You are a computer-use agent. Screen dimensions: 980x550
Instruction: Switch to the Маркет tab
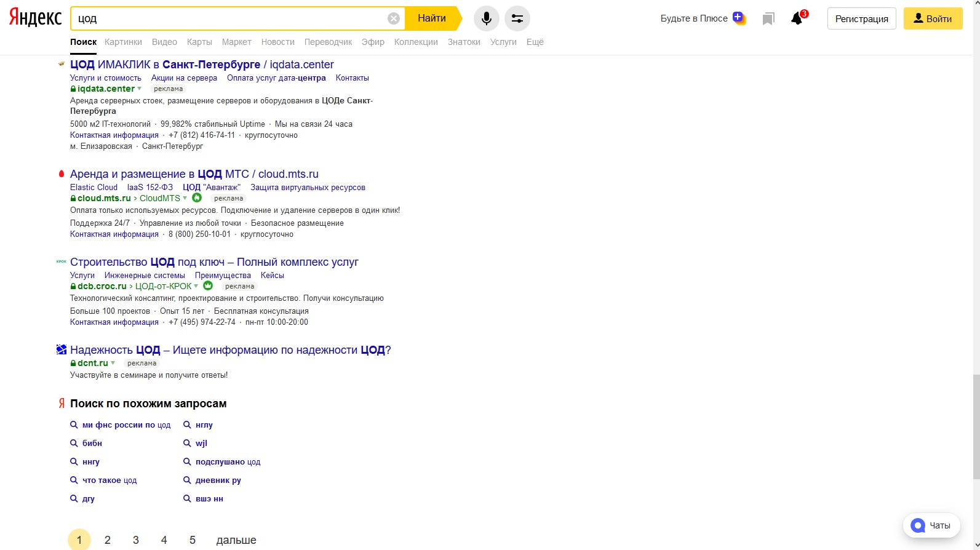coord(237,42)
